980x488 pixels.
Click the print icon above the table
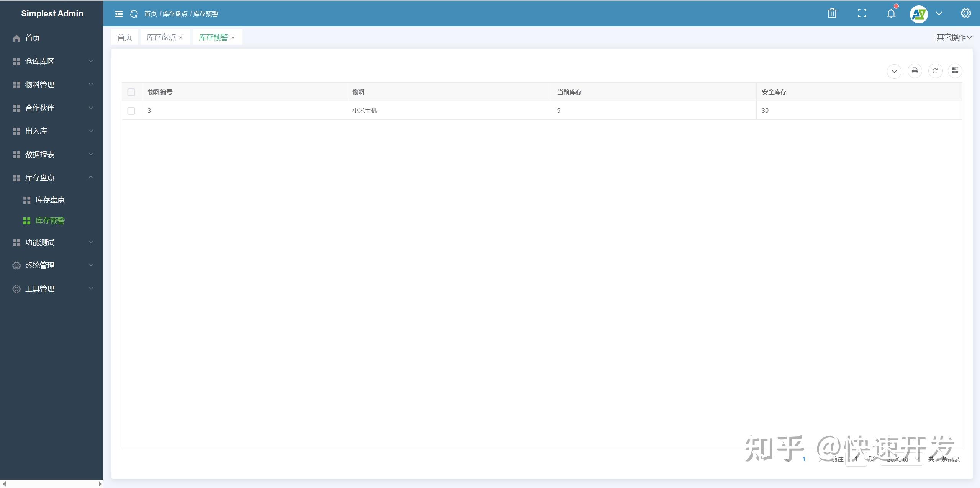point(915,71)
